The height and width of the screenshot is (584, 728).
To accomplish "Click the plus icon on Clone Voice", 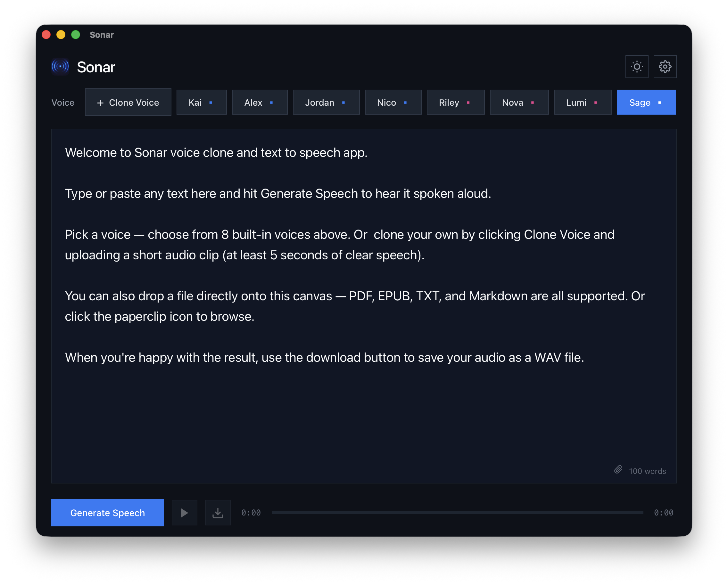I will 100,102.
